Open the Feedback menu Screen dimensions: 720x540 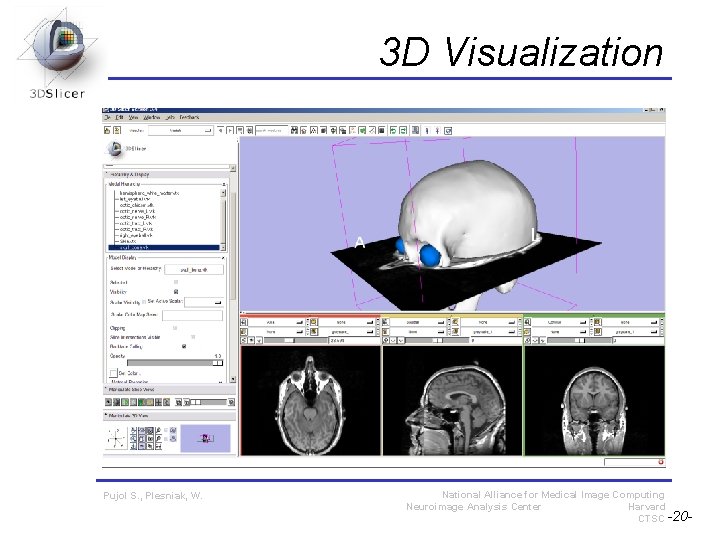(x=189, y=118)
